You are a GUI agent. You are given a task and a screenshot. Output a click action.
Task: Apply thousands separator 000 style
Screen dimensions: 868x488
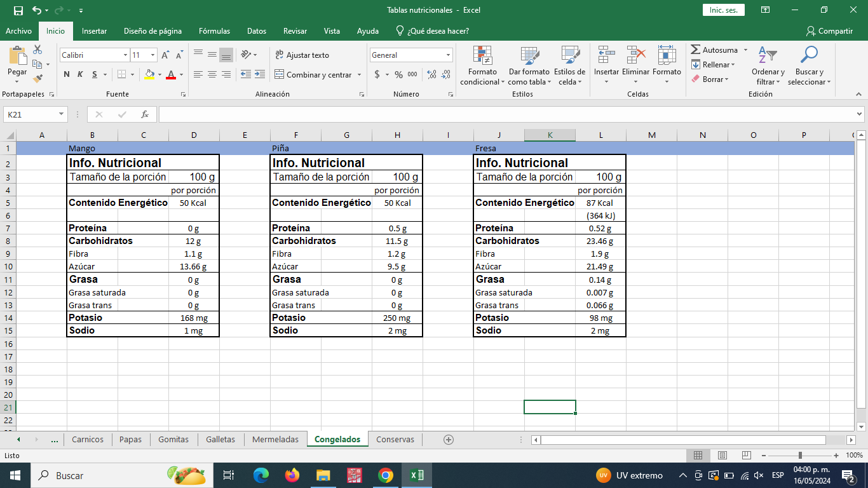tap(412, 74)
